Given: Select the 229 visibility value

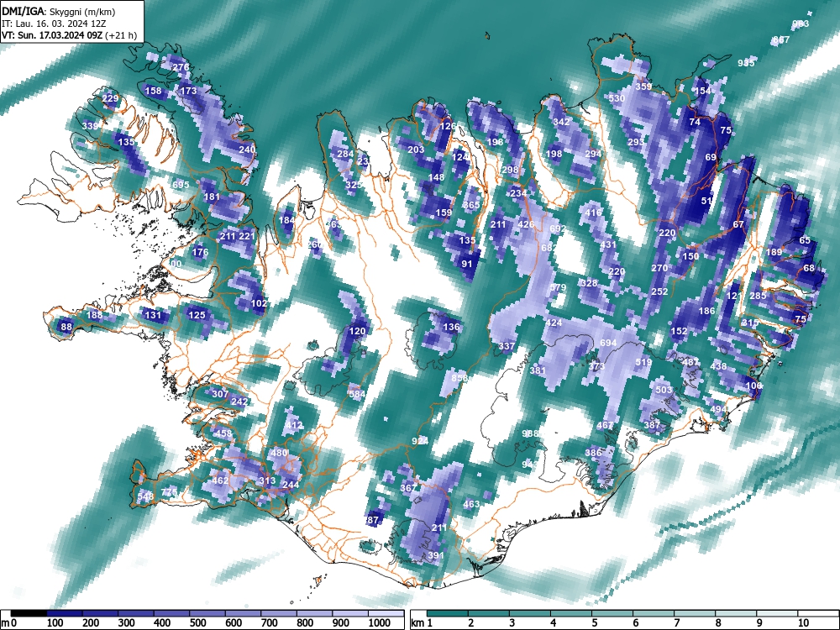Looking at the screenshot, I should (110, 98).
